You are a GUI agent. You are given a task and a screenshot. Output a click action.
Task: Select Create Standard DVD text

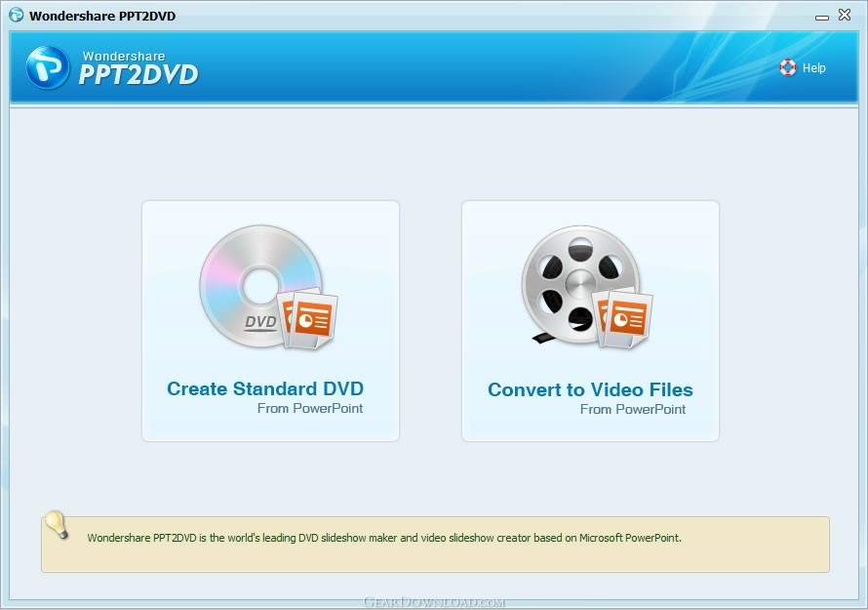click(x=265, y=388)
